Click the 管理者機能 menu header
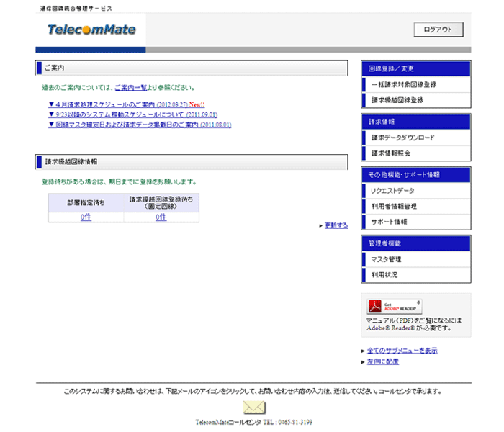 coord(416,243)
